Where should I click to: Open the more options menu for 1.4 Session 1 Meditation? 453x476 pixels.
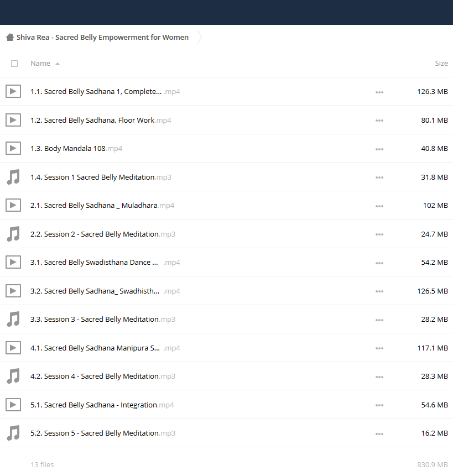pos(379,177)
